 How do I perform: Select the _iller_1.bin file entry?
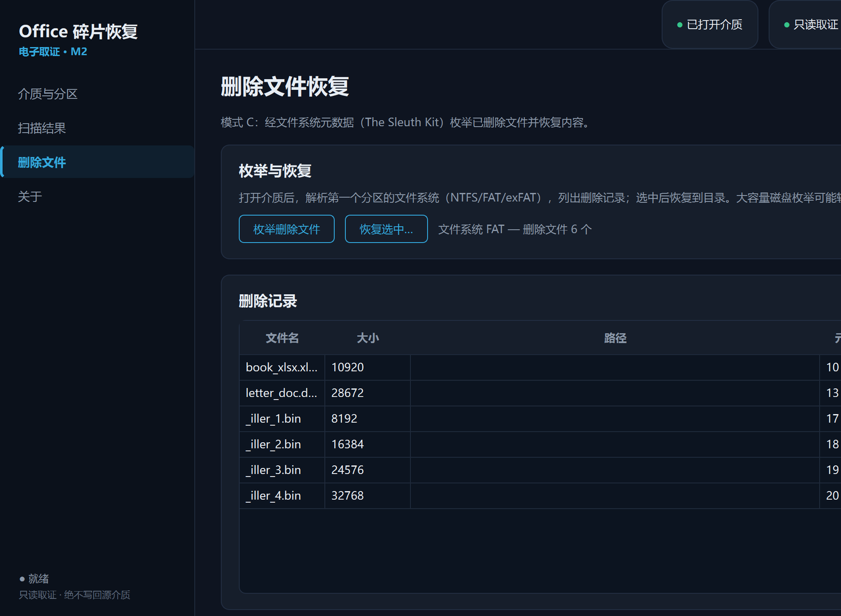pos(282,419)
